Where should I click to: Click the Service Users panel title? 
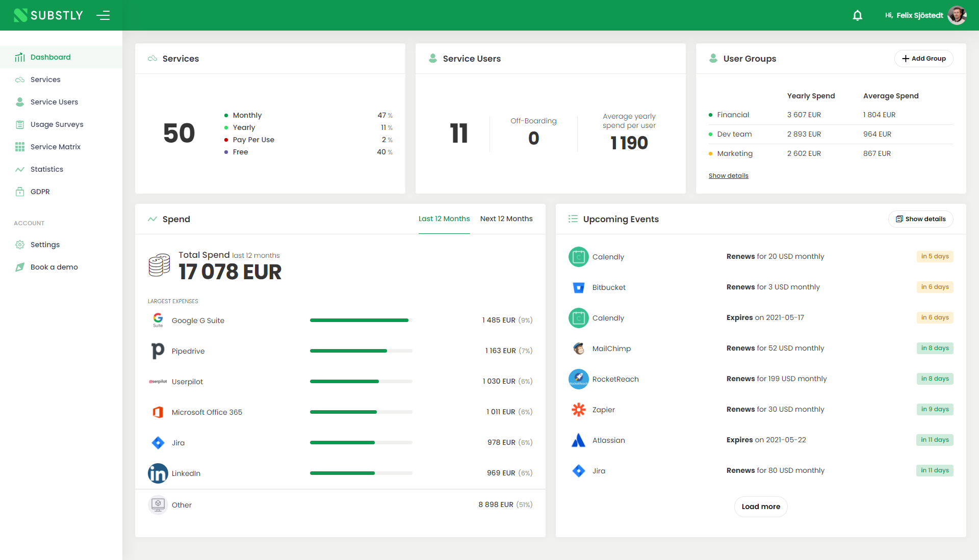click(472, 59)
